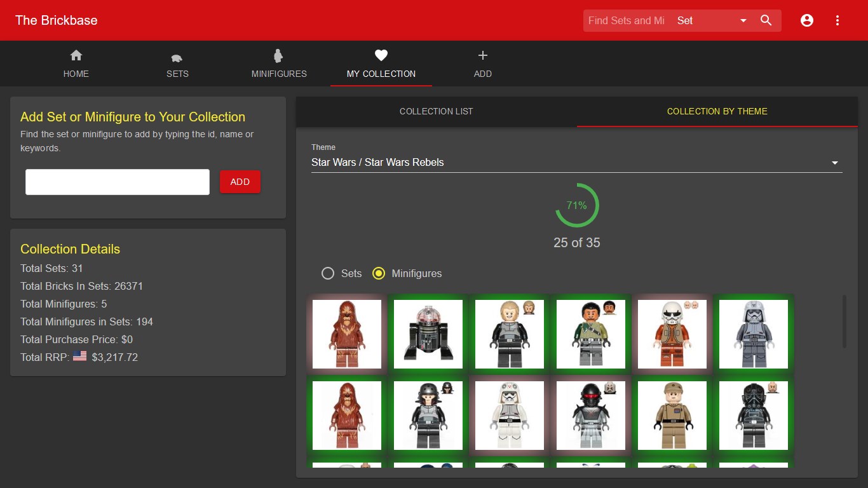Click the My Collection heart icon
The width and height of the screenshot is (868, 488).
click(x=381, y=55)
